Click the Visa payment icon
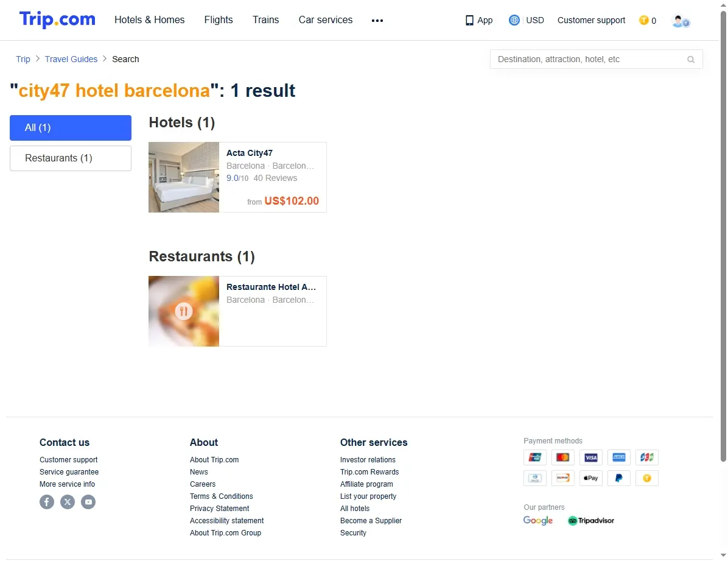Image resolution: width=728 pixels, height=561 pixels. (x=590, y=457)
